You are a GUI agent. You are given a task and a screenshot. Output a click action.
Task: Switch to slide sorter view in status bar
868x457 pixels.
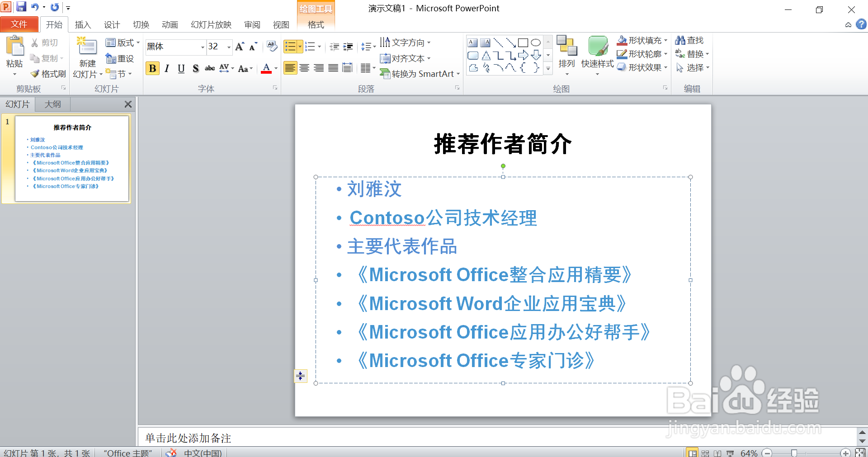click(705, 453)
